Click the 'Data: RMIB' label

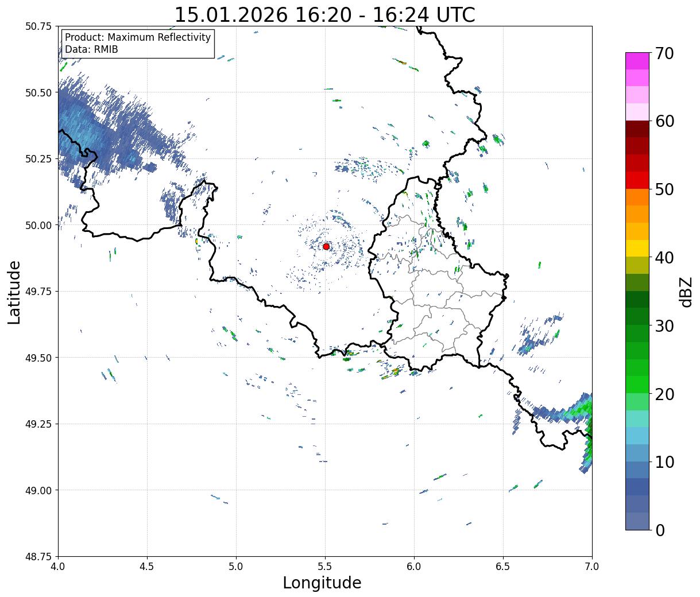pos(91,49)
